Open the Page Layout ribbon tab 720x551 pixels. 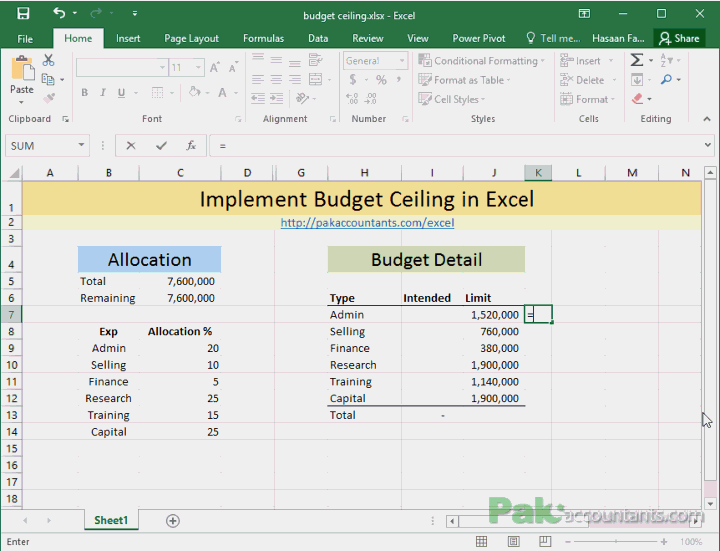tap(191, 39)
